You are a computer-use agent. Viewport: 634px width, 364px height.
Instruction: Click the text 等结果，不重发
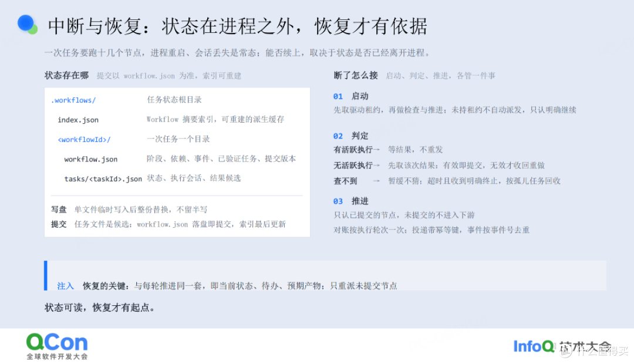pyautogui.click(x=416, y=150)
